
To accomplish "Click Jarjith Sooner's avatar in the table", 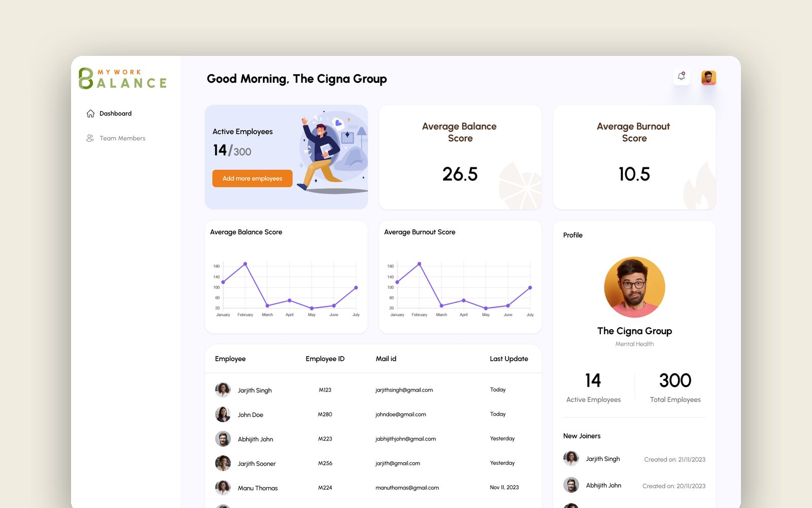I will (x=223, y=463).
